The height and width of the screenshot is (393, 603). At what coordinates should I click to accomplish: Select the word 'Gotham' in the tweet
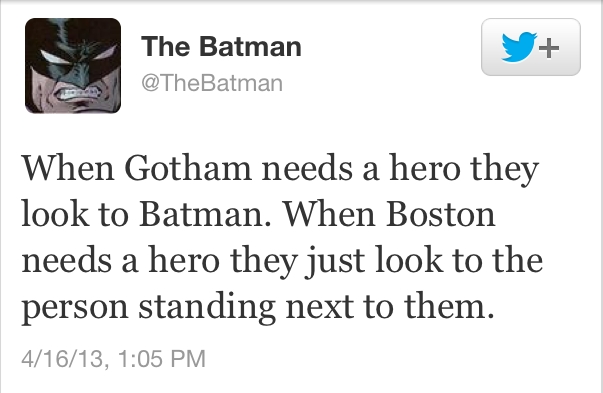188,169
